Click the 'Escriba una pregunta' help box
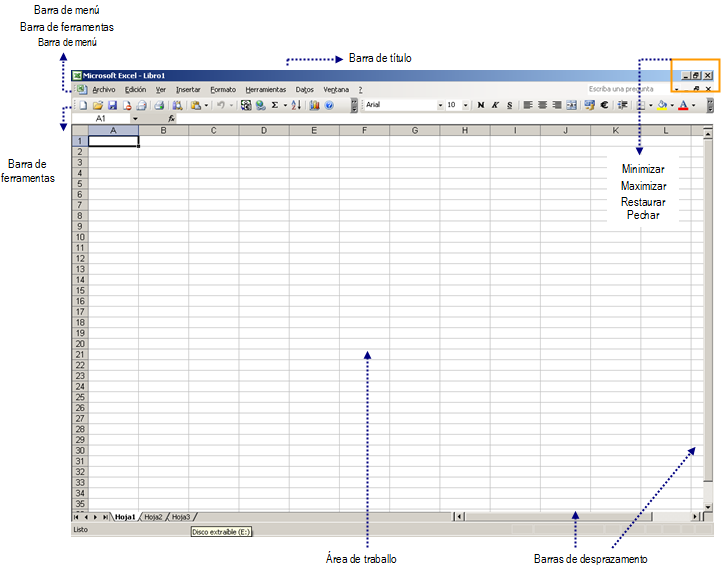 pos(625,89)
